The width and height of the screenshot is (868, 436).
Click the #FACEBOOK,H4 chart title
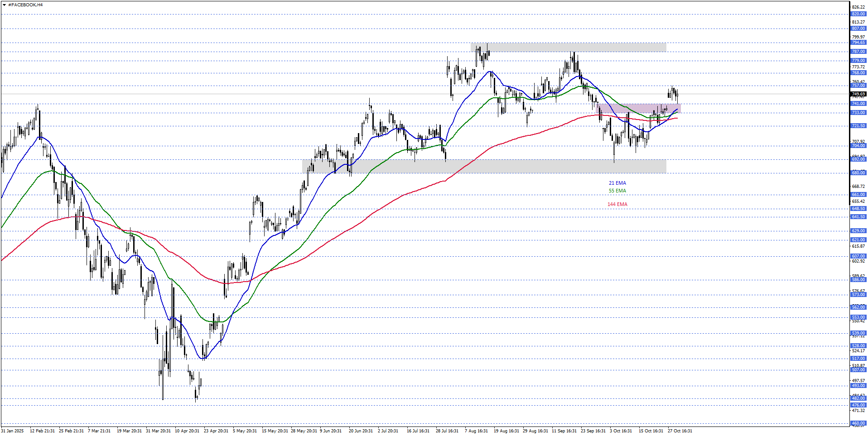click(x=25, y=5)
